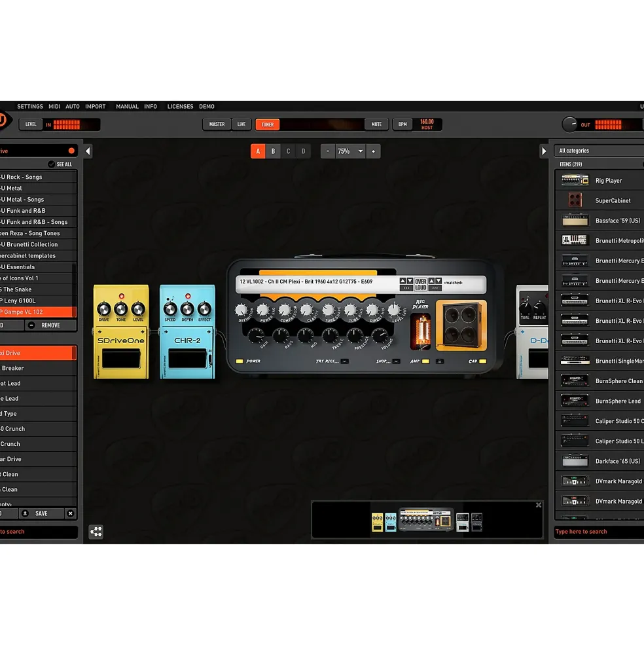Toggle the amp POWER LED switch
This screenshot has width=644, height=645.
[240, 361]
